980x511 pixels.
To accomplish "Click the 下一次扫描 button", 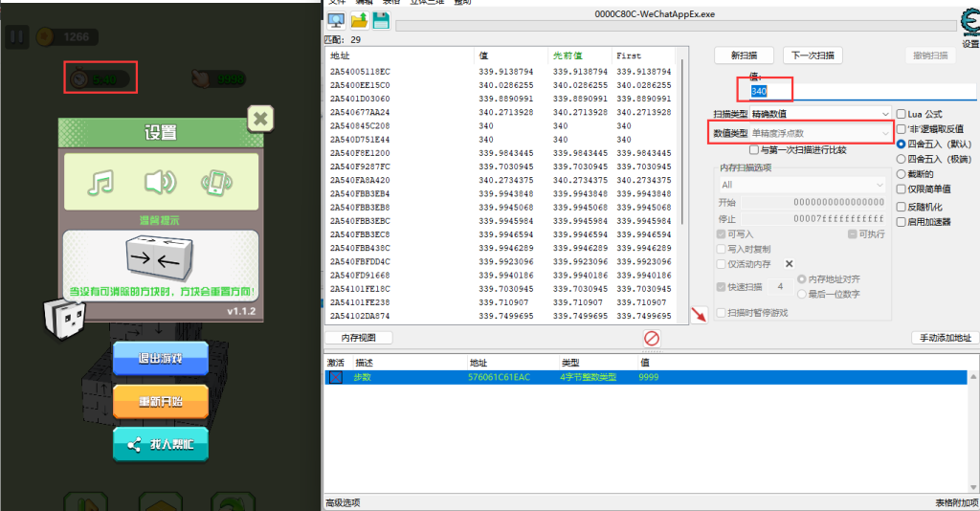I will click(813, 55).
